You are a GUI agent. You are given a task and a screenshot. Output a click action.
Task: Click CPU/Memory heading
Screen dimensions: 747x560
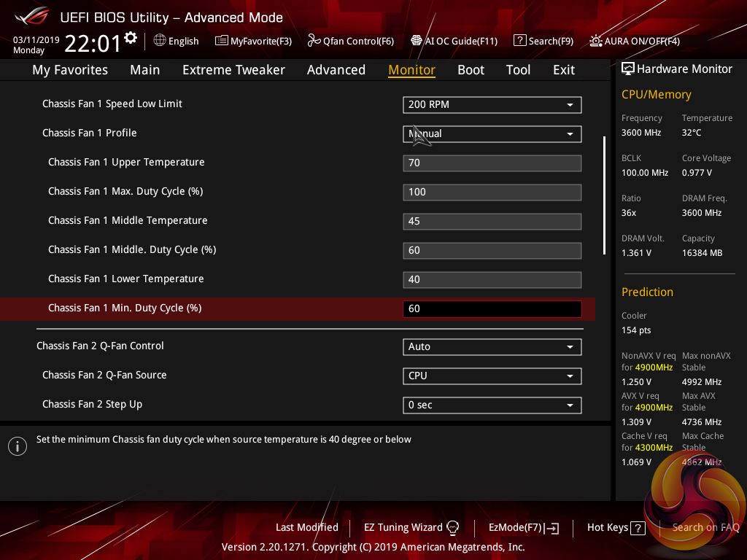click(x=656, y=94)
